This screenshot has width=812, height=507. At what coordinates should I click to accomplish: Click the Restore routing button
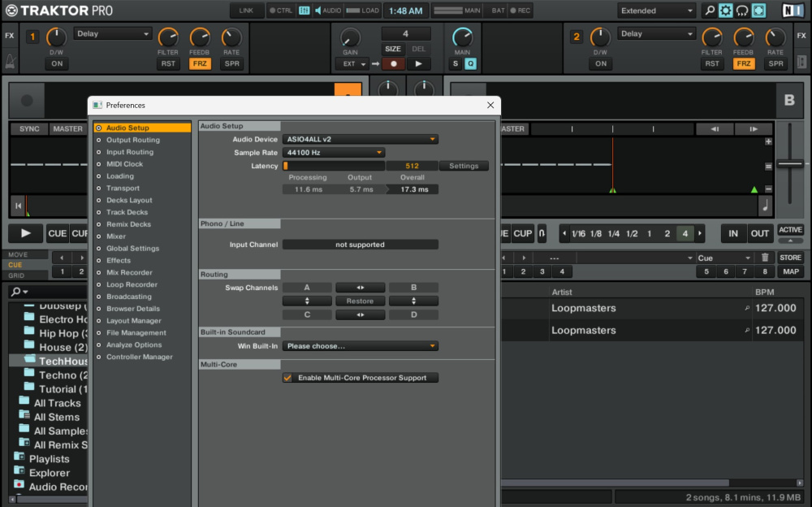pos(361,301)
